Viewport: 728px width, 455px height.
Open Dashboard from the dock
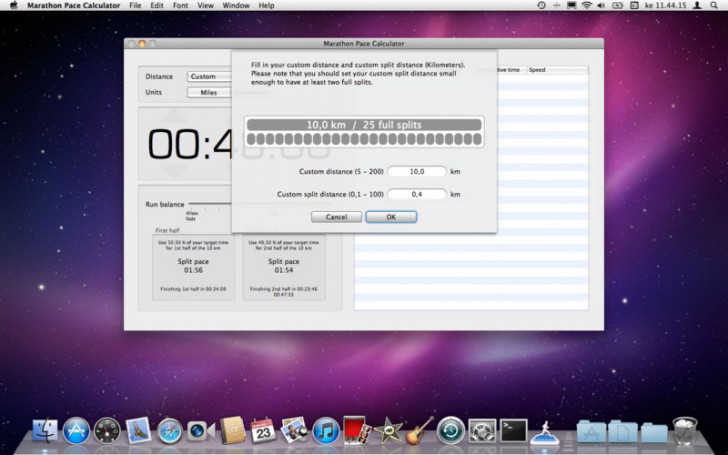pyautogui.click(x=107, y=431)
